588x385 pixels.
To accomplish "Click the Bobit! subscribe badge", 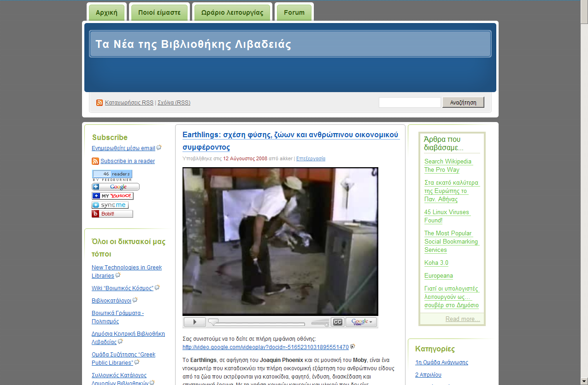I will point(112,214).
